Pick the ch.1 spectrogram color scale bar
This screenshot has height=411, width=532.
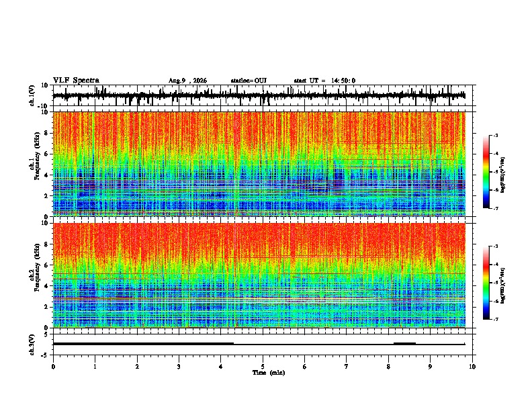click(486, 172)
